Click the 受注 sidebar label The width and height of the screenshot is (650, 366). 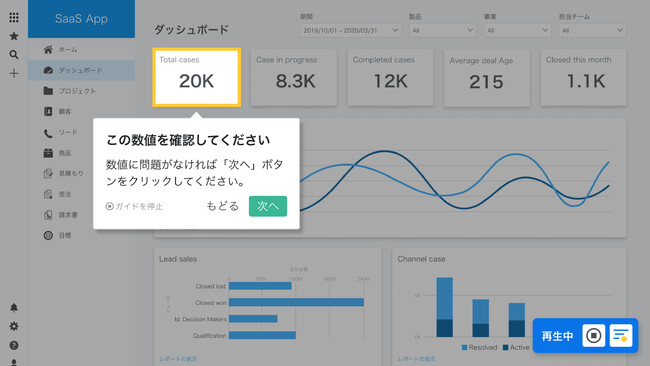tap(65, 194)
